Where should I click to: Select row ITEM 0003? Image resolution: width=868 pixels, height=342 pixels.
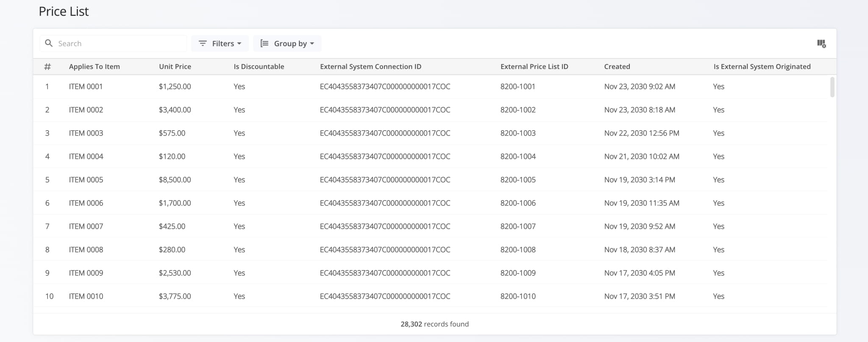coord(430,133)
